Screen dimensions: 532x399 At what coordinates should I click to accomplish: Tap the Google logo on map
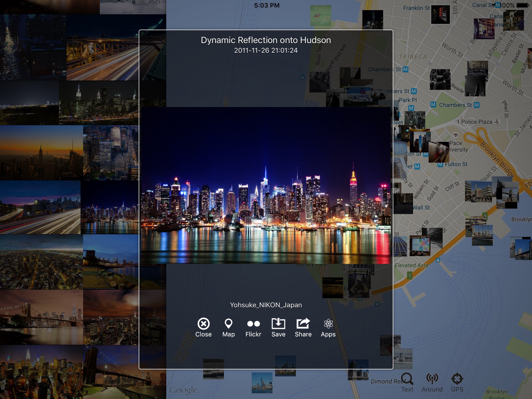(183, 390)
